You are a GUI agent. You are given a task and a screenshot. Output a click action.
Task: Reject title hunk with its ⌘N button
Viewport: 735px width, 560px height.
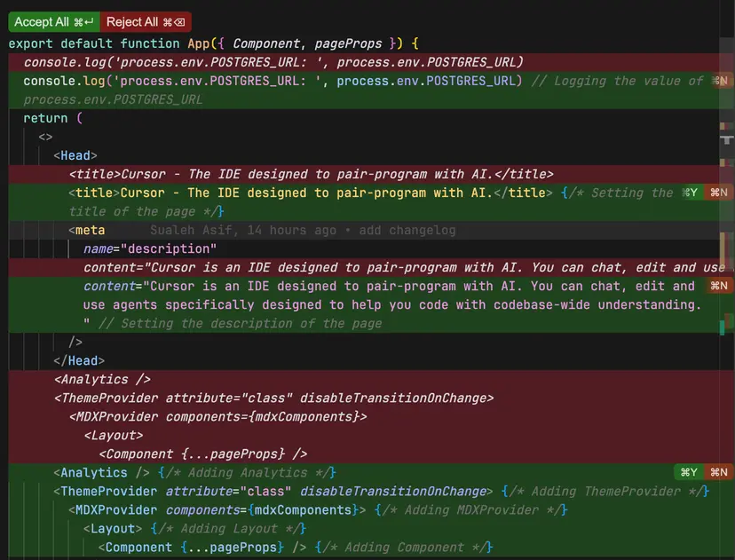(x=718, y=193)
